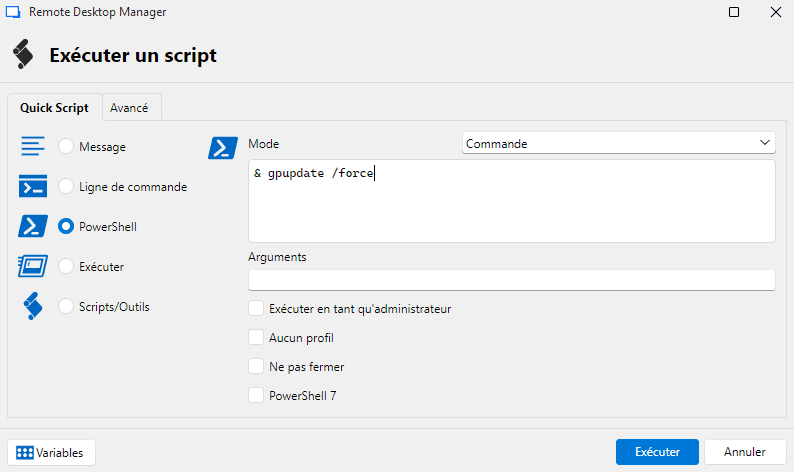Select the Message radio button
This screenshot has width=794, height=472.
(x=66, y=146)
